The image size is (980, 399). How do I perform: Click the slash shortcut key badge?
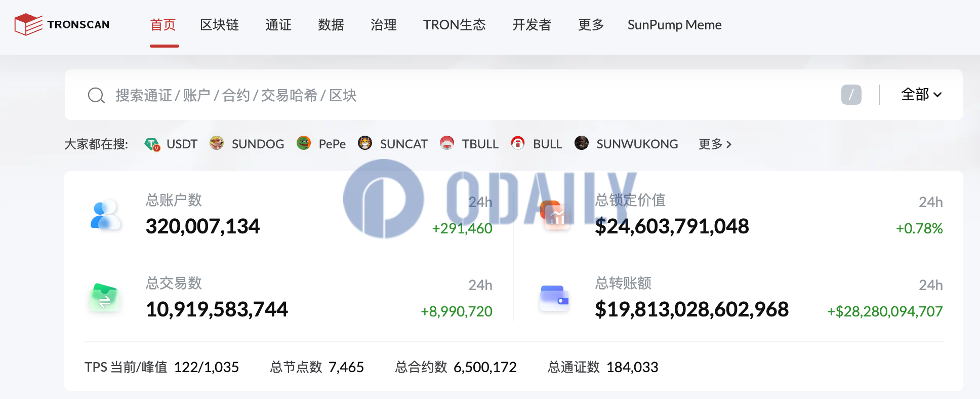(851, 95)
